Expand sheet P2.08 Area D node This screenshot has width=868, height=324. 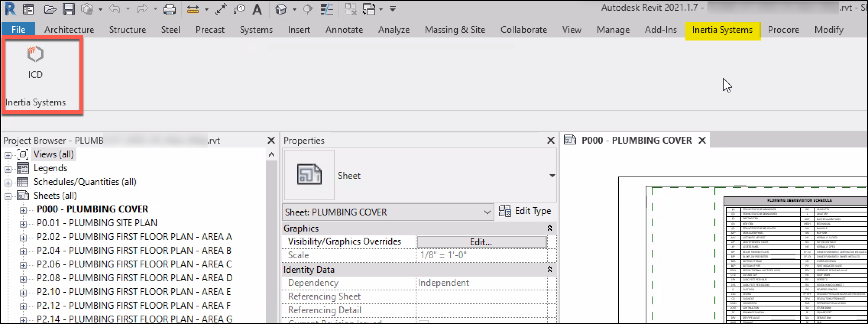pyautogui.click(x=23, y=279)
